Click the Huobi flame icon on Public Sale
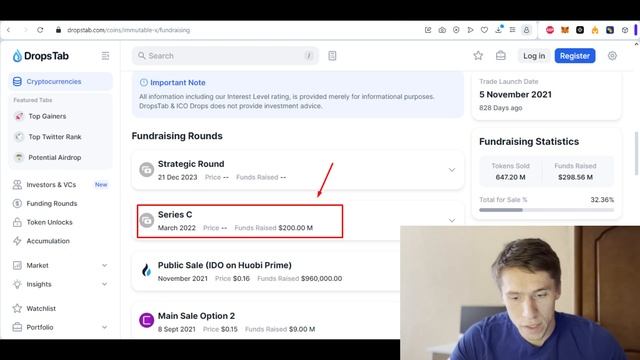 [x=147, y=270]
